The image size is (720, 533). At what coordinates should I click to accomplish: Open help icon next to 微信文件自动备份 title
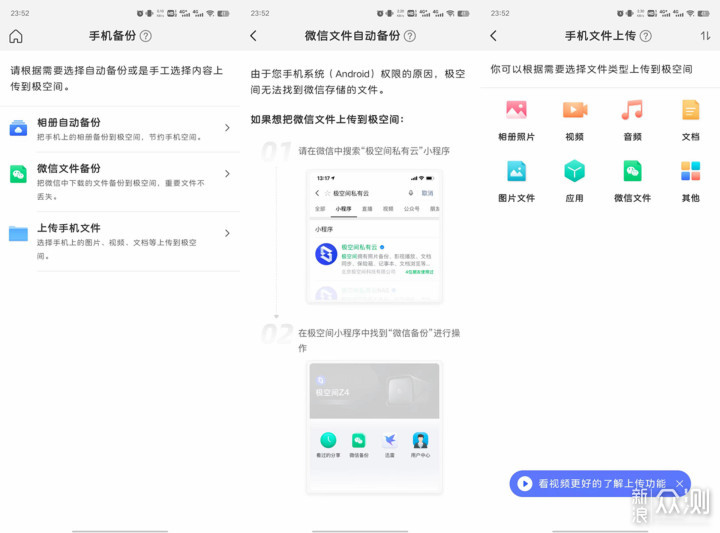410,36
